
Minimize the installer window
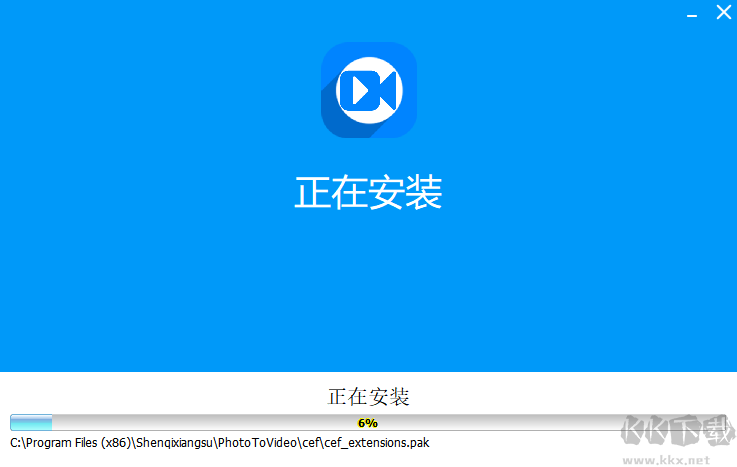692,16
